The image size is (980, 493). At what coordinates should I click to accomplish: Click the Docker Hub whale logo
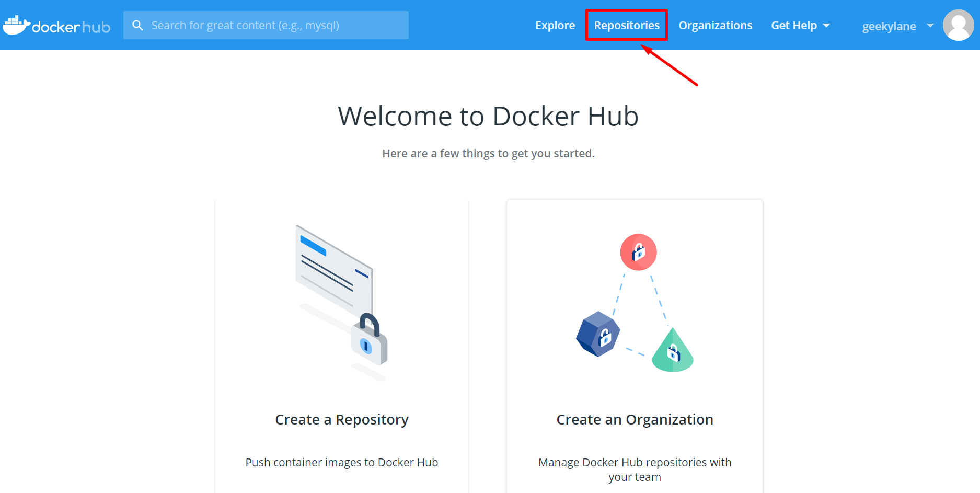[x=56, y=25]
